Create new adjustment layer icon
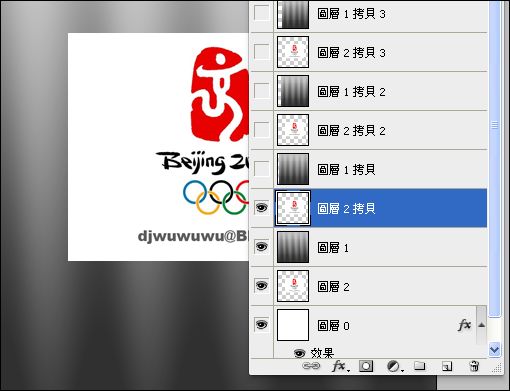 click(395, 367)
